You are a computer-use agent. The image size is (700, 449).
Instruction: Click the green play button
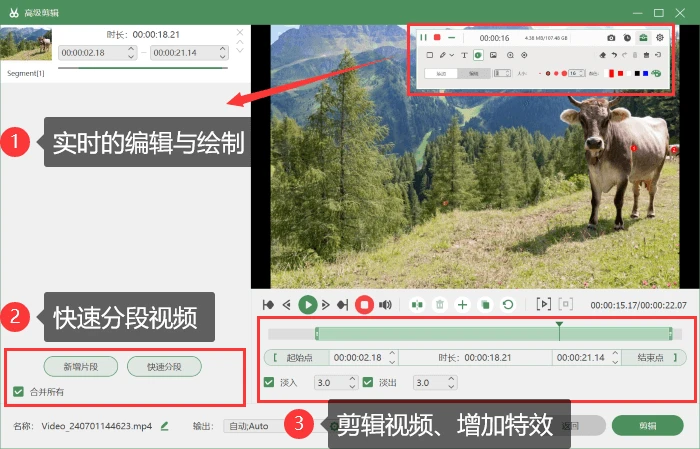pyautogui.click(x=308, y=305)
